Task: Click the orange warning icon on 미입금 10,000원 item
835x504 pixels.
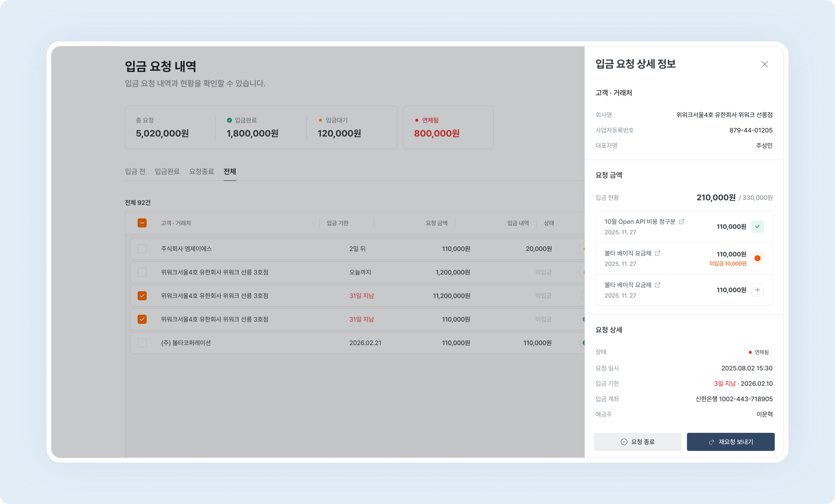Action: (758, 258)
